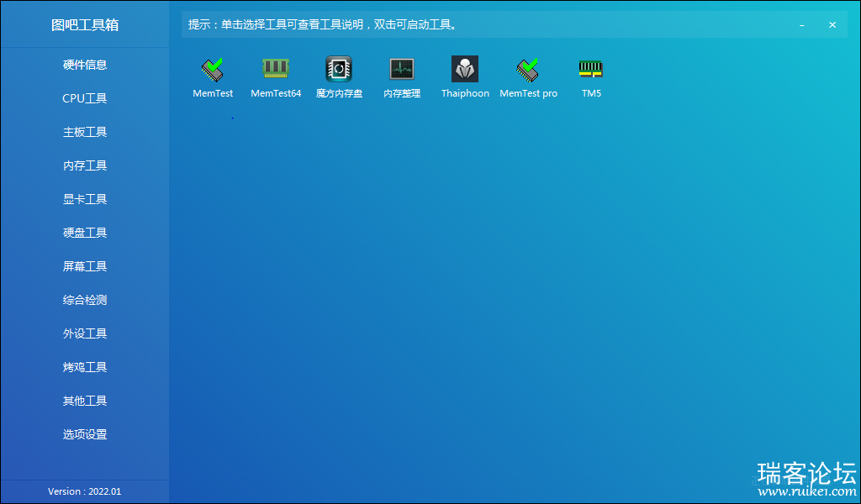Open the 其他工具 category
Screen dimensions: 861x504
tap(85, 401)
